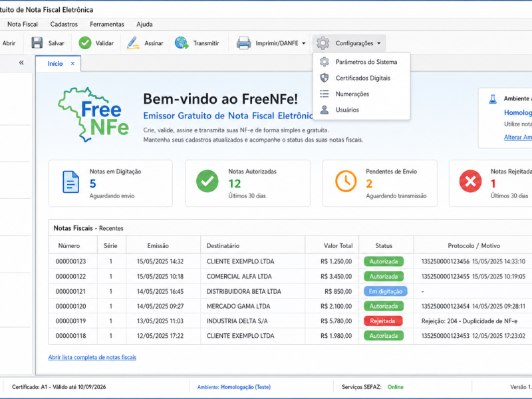This screenshot has width=532, height=399.
Task: Click the Certificados Digitais shield icon
Action: [325, 78]
